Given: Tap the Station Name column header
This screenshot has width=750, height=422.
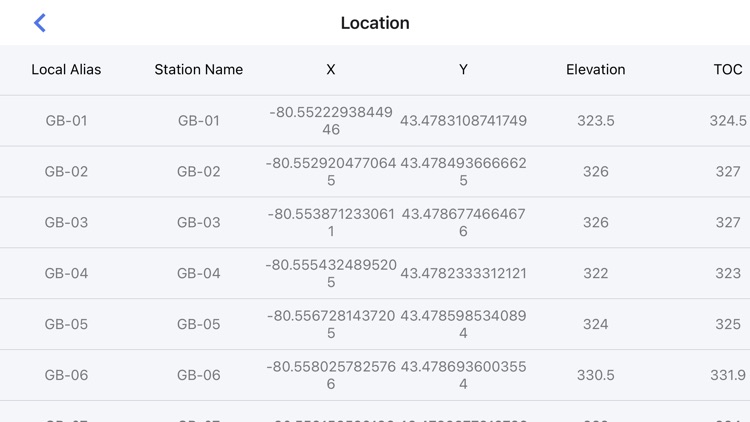Looking at the screenshot, I should pos(198,70).
